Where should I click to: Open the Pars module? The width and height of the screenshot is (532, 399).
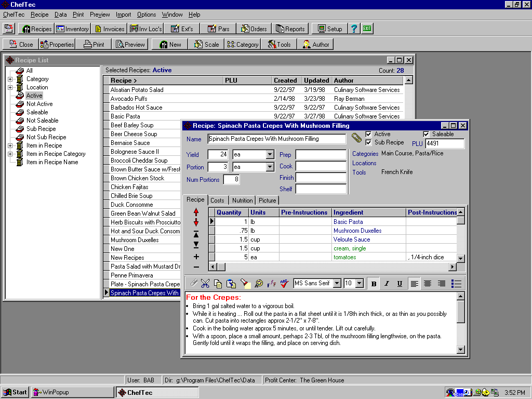click(218, 29)
